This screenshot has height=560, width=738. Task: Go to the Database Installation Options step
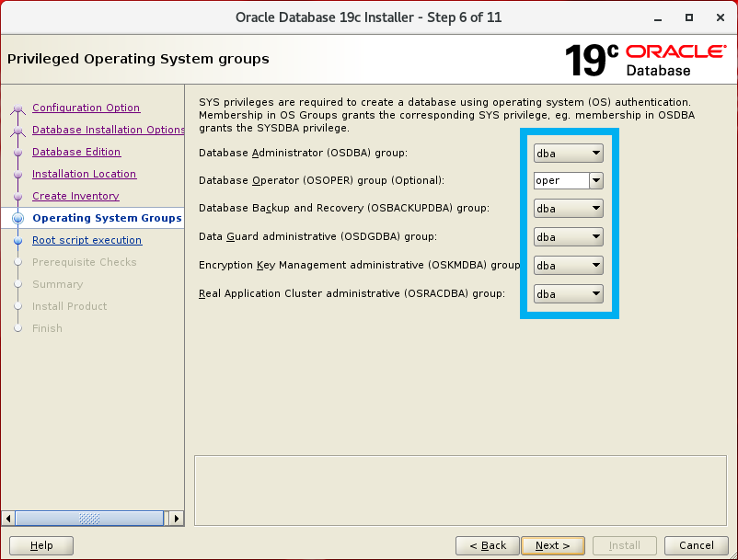coord(109,130)
